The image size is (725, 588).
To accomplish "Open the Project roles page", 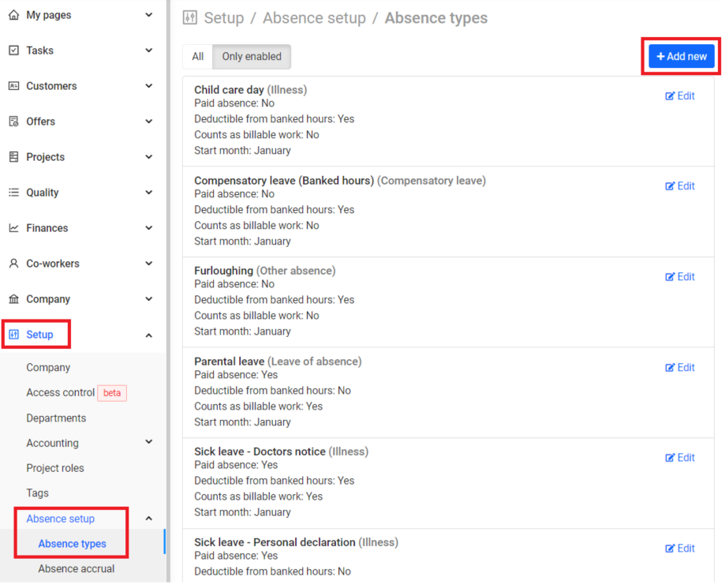I will point(55,468).
